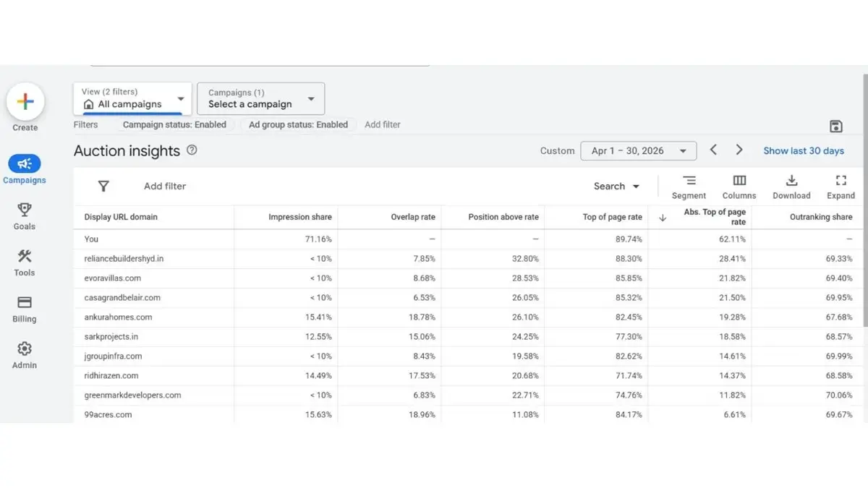The width and height of the screenshot is (868, 488).
Task: Click Add filter field next to funnel
Action: tap(165, 186)
